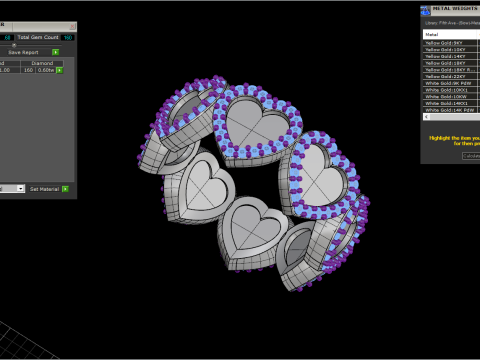The height and width of the screenshot is (360, 480).
Task: Click the Metal column header
Action: (x=451, y=34)
